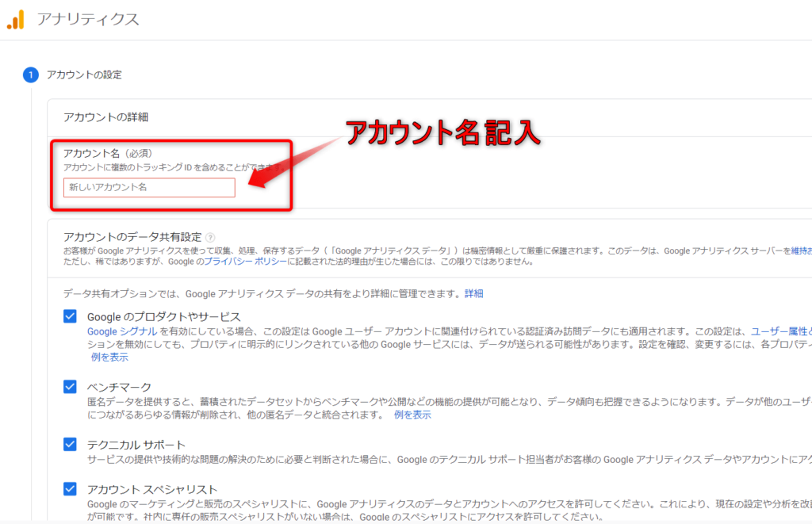The image size is (812, 524).
Task: Click the アカウント スペシャリスト label text
Action: pos(152,489)
